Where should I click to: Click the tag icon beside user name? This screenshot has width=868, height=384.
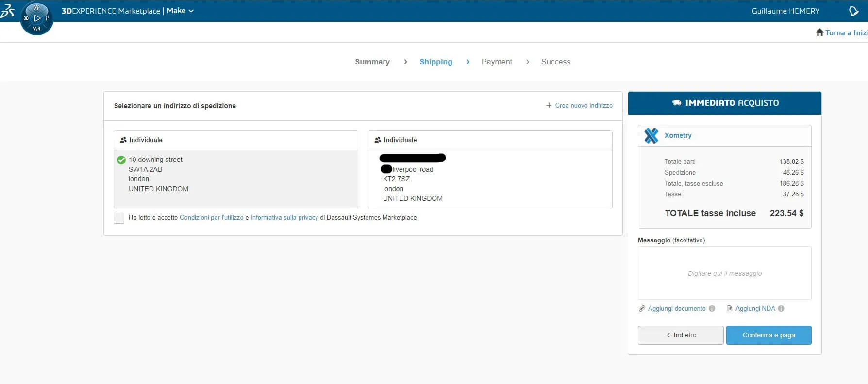pos(853,11)
